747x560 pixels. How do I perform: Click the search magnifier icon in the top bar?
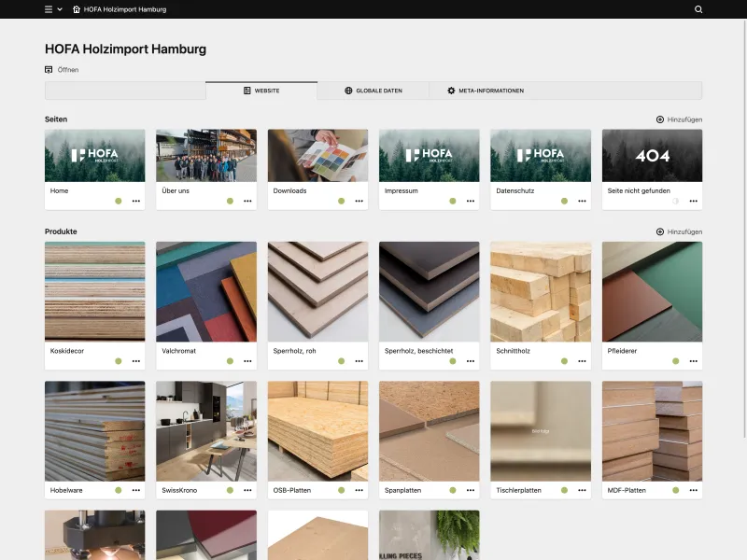(698, 9)
